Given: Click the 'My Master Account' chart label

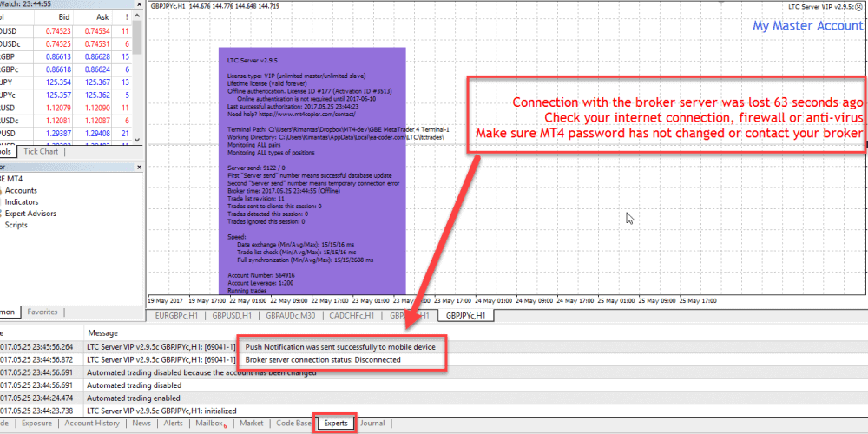Looking at the screenshot, I should tap(807, 25).
